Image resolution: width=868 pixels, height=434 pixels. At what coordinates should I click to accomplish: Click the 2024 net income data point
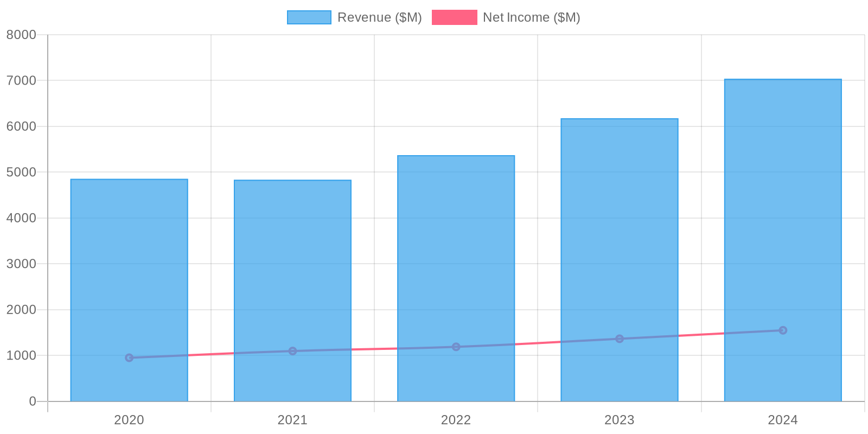(x=783, y=330)
